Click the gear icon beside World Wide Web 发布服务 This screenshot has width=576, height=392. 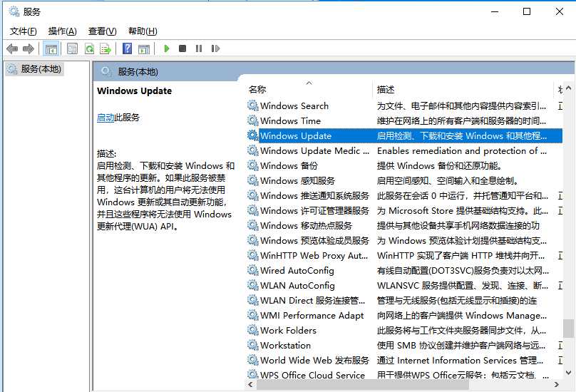click(253, 361)
